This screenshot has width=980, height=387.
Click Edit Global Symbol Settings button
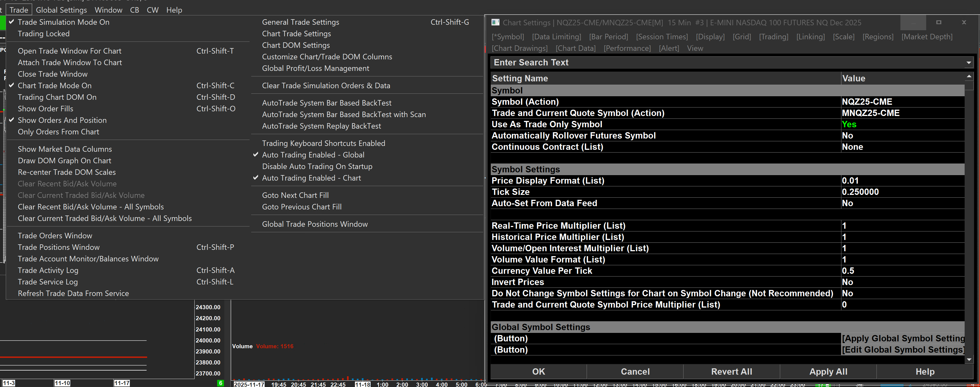pyautogui.click(x=903, y=349)
